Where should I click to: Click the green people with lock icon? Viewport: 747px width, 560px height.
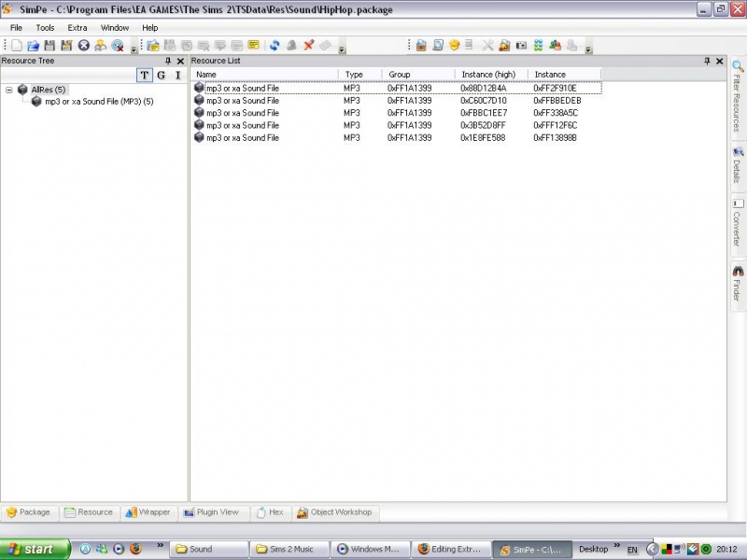555,45
